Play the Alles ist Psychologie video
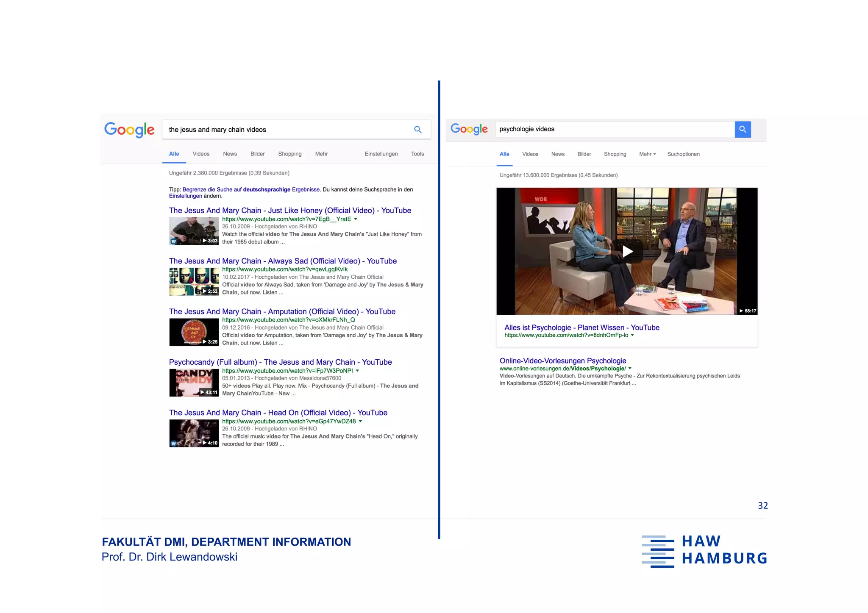 (627, 251)
